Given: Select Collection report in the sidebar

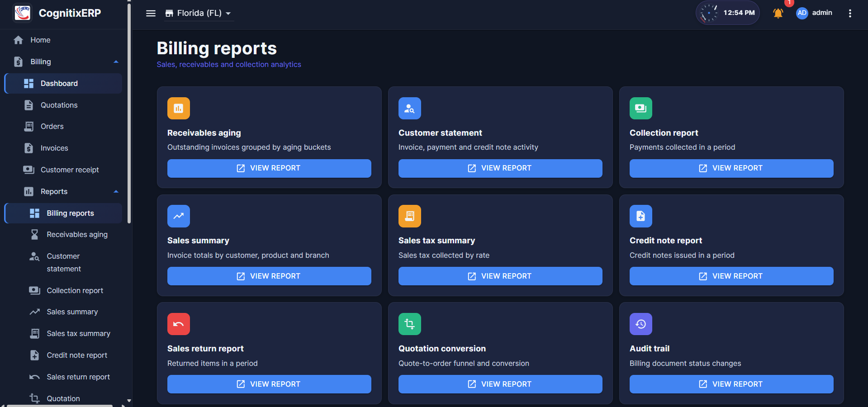Looking at the screenshot, I should click(63, 290).
